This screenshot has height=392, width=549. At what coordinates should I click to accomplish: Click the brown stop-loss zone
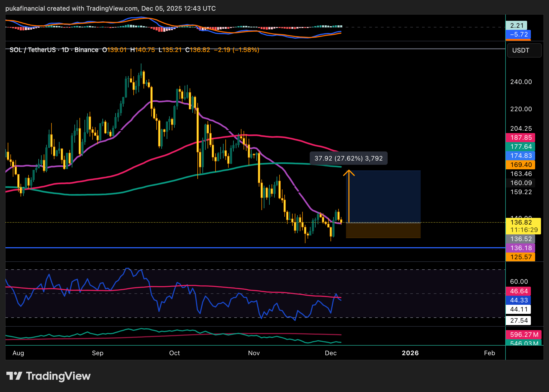[x=383, y=230]
